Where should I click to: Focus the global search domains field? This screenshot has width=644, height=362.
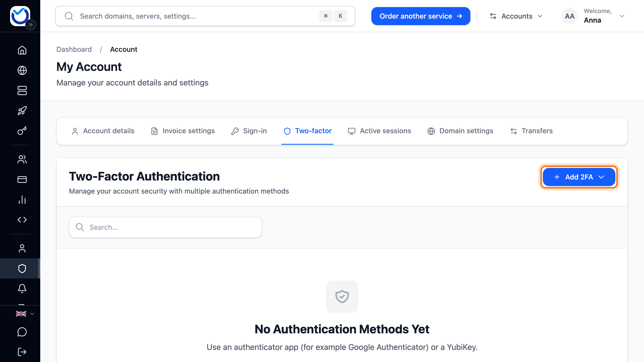coord(205,16)
